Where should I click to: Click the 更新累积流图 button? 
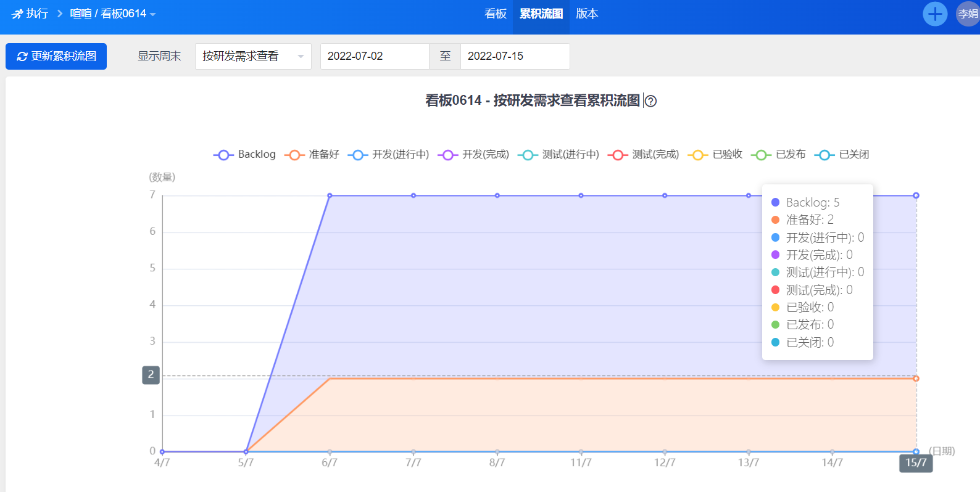coord(56,56)
